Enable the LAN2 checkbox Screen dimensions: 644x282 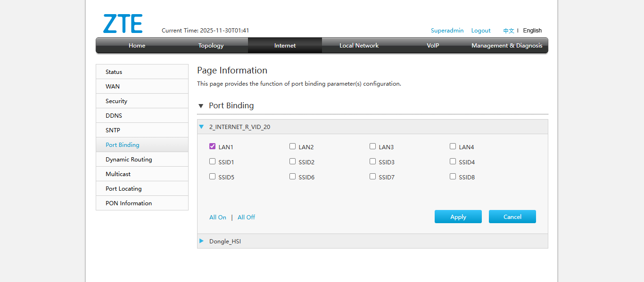click(292, 146)
